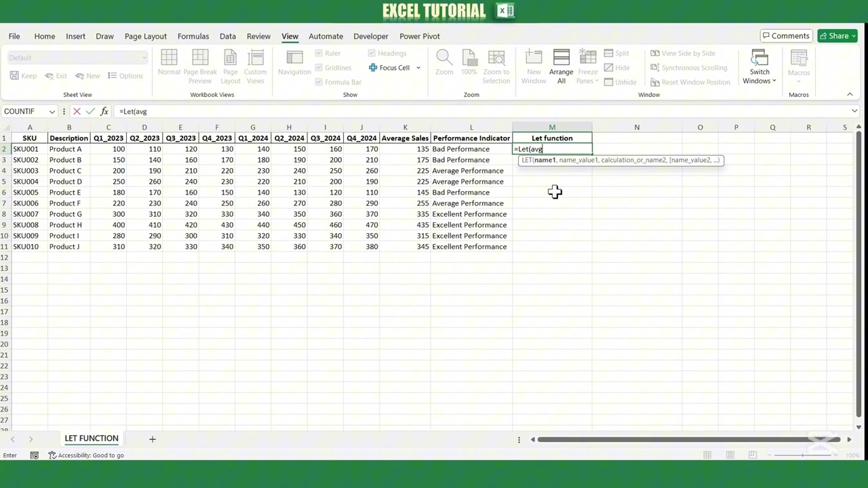Click the Insert Function fx icon
Viewport: 868px width, 488px height.
tap(104, 111)
